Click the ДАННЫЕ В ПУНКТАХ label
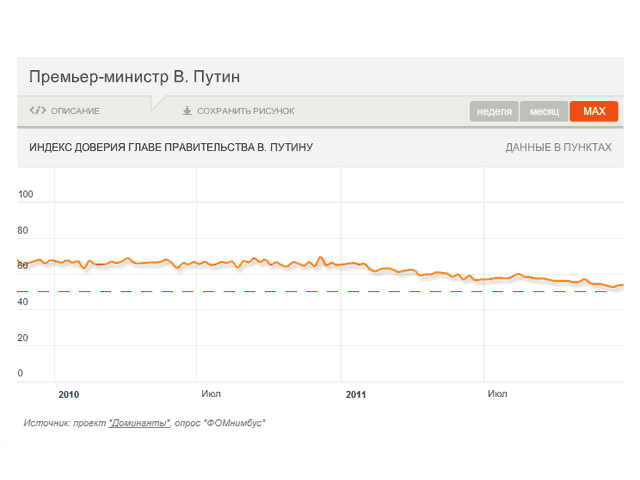 coord(558,147)
